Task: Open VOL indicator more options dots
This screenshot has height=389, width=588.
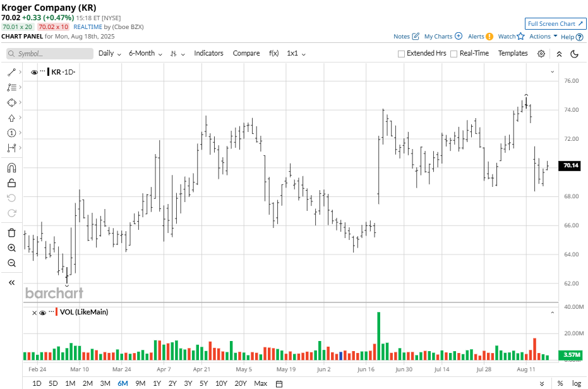Action: [51, 311]
